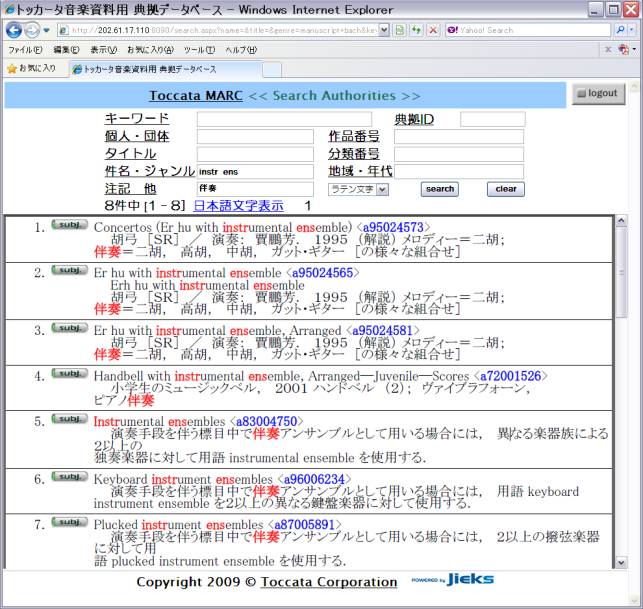This screenshot has width=643, height=609.
Task: Click the お気に入り star favorites button
Action: click(32, 68)
